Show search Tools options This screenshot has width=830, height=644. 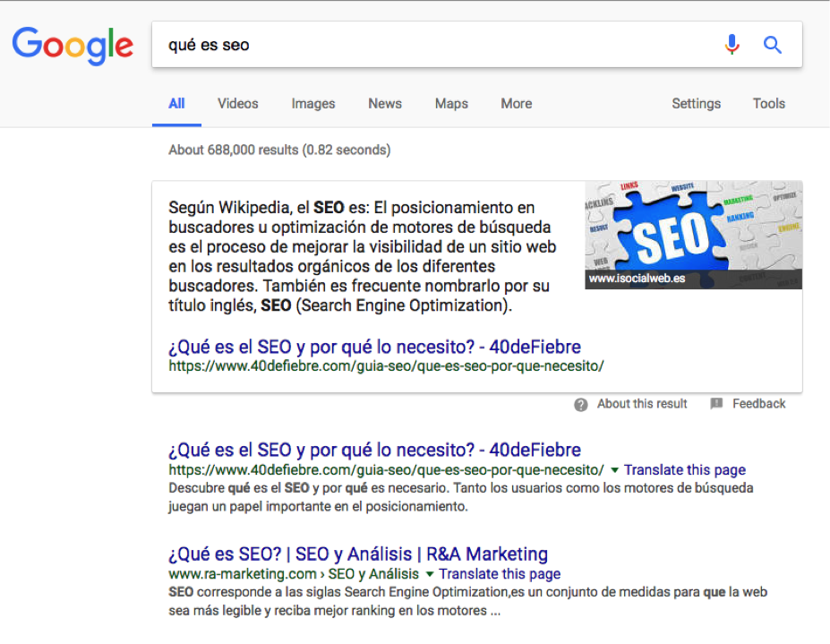click(768, 104)
